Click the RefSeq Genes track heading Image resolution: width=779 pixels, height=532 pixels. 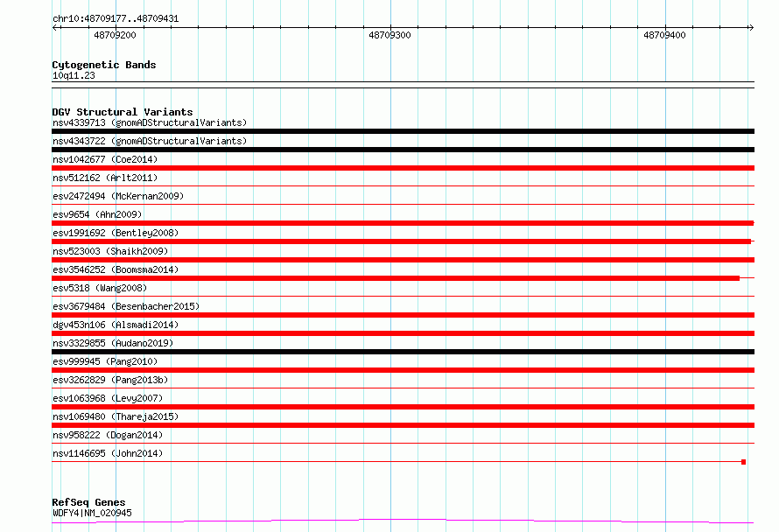(88, 502)
